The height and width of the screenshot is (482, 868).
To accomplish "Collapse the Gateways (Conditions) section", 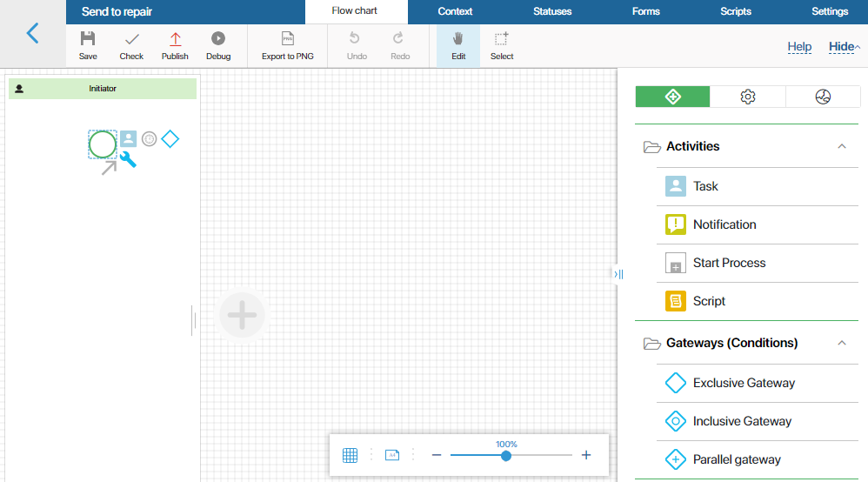I will click(841, 343).
